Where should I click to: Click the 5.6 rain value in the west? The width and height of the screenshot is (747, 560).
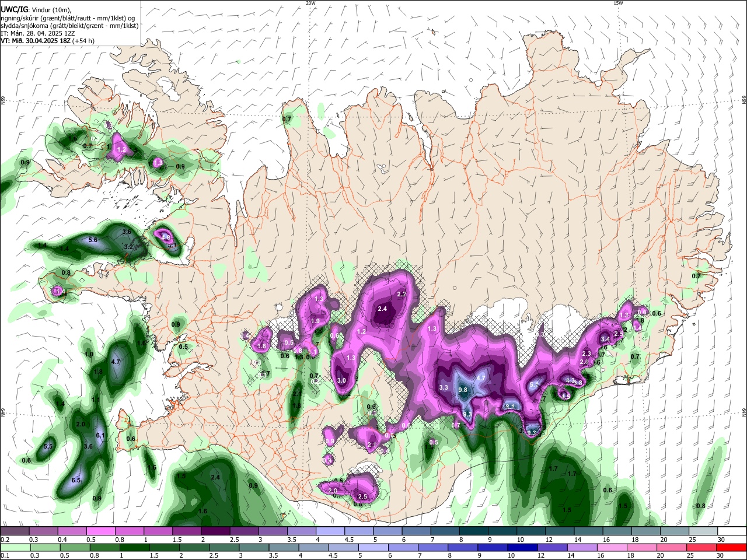(93, 240)
